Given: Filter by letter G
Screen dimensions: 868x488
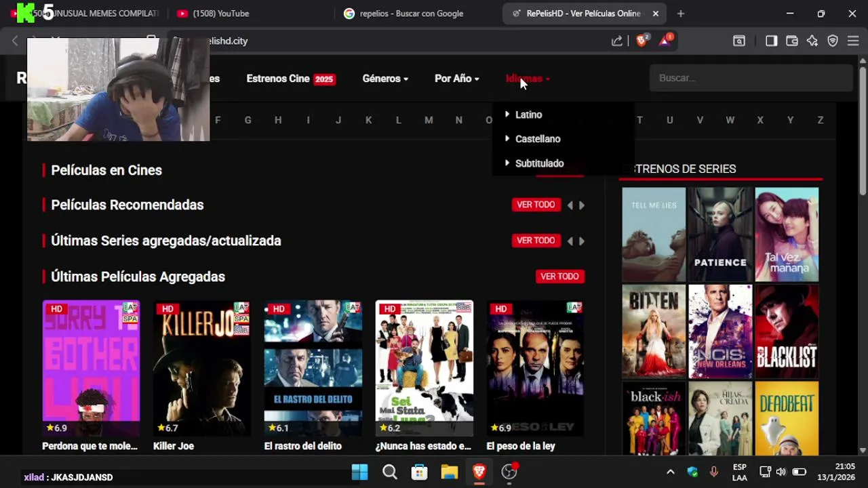Looking at the screenshot, I should click(248, 120).
